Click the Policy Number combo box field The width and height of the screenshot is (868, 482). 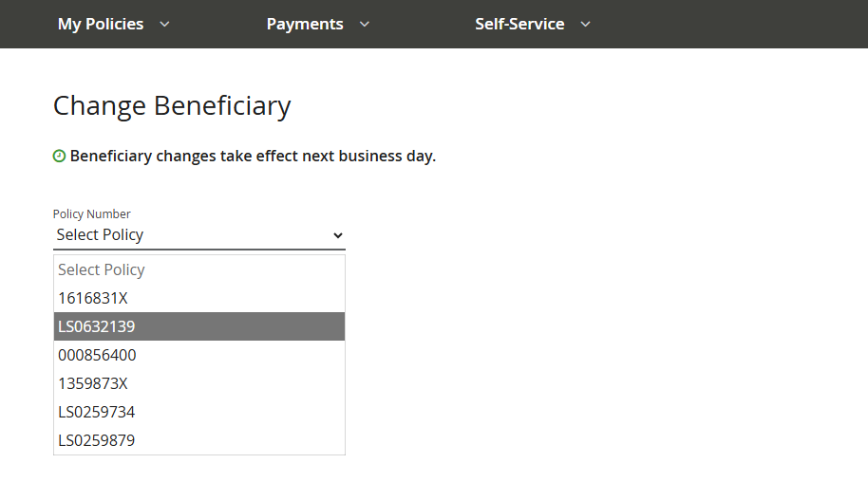(x=190, y=235)
